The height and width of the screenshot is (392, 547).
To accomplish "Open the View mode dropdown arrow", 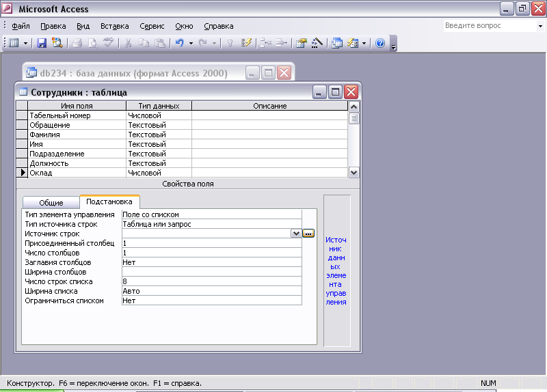I will 25,44.
